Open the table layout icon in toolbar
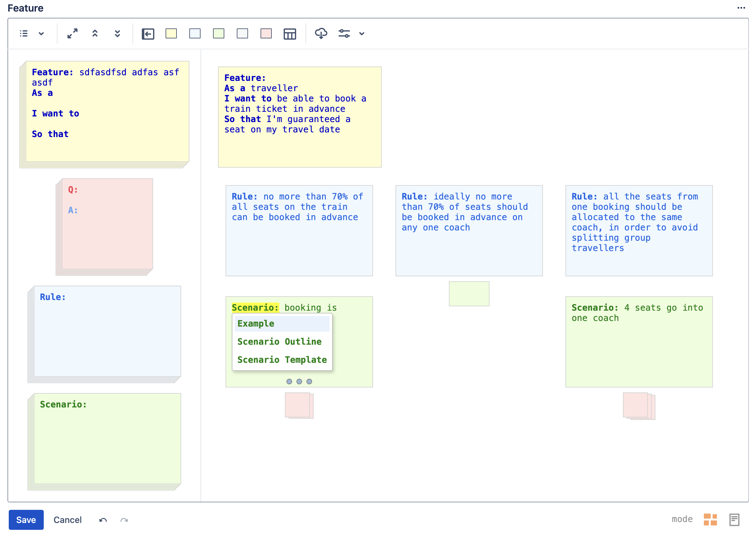 point(290,34)
